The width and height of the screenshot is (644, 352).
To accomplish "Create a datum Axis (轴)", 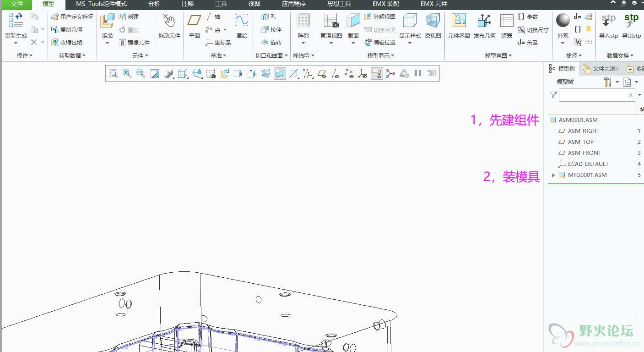I will click(x=213, y=16).
